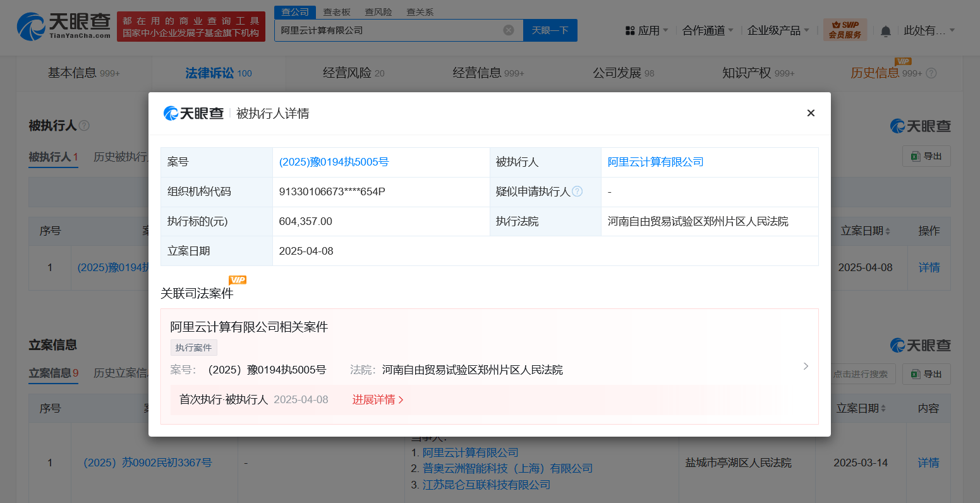The image size is (980, 503).
Task: Click the VIP badge above 关联司法案件
Action: [x=238, y=280]
